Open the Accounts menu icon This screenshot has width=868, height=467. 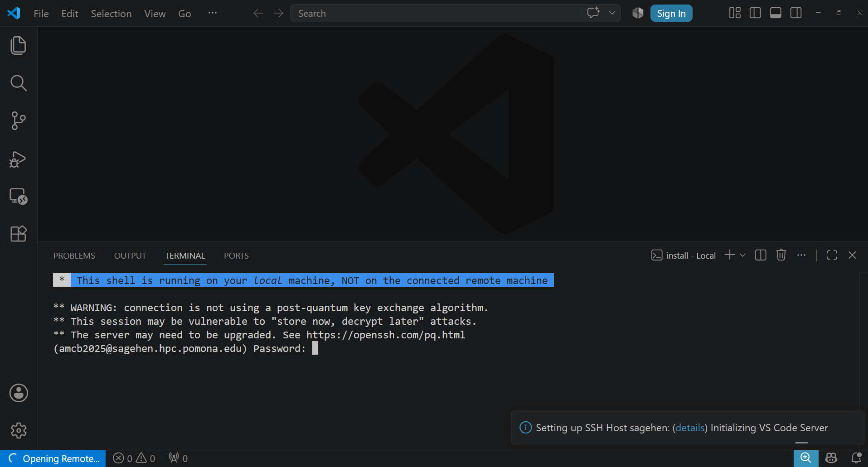click(19, 393)
